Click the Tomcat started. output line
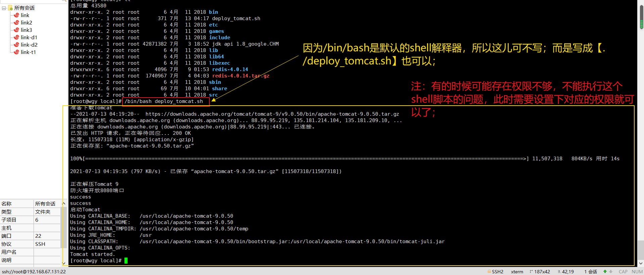This screenshot has width=644, height=275. click(93, 254)
